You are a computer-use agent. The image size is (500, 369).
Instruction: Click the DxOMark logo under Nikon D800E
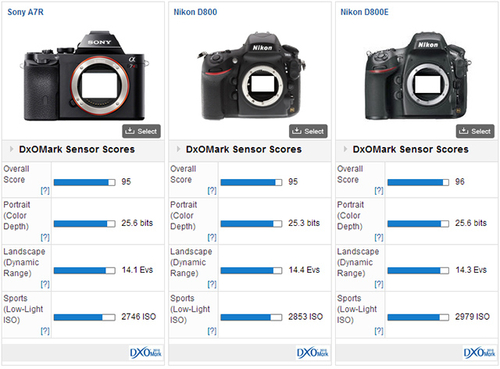click(x=479, y=353)
